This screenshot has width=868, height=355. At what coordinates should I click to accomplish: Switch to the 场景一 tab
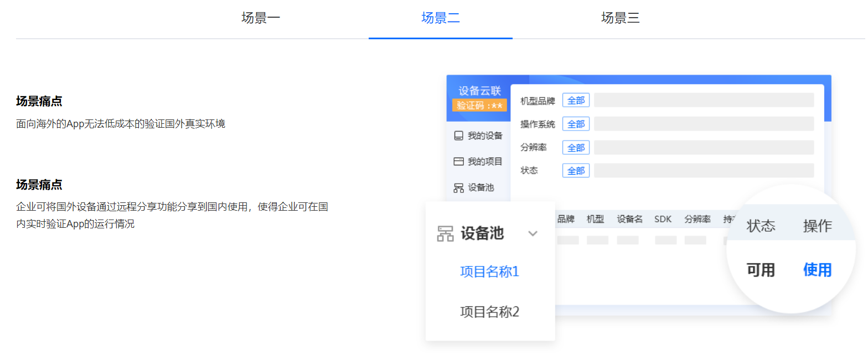[x=261, y=18]
